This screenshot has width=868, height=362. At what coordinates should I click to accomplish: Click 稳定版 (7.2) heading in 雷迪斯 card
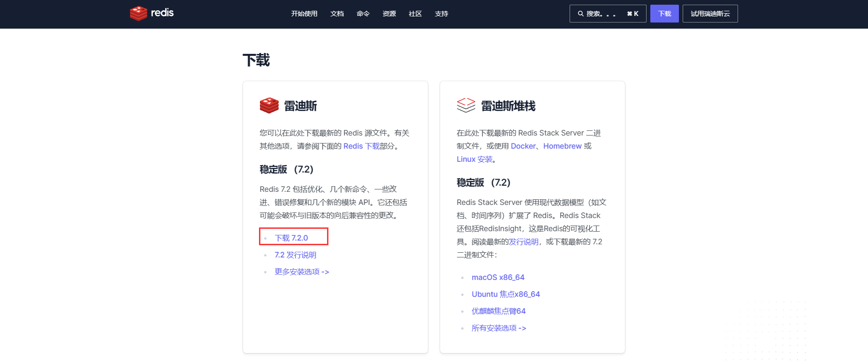point(287,169)
